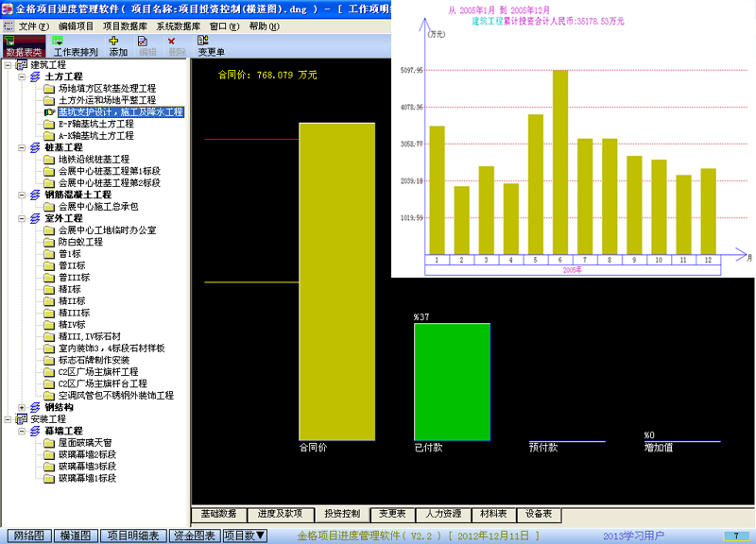Expand the 钢结构 tree node
This screenshot has width=756, height=544.
pyautogui.click(x=21, y=407)
